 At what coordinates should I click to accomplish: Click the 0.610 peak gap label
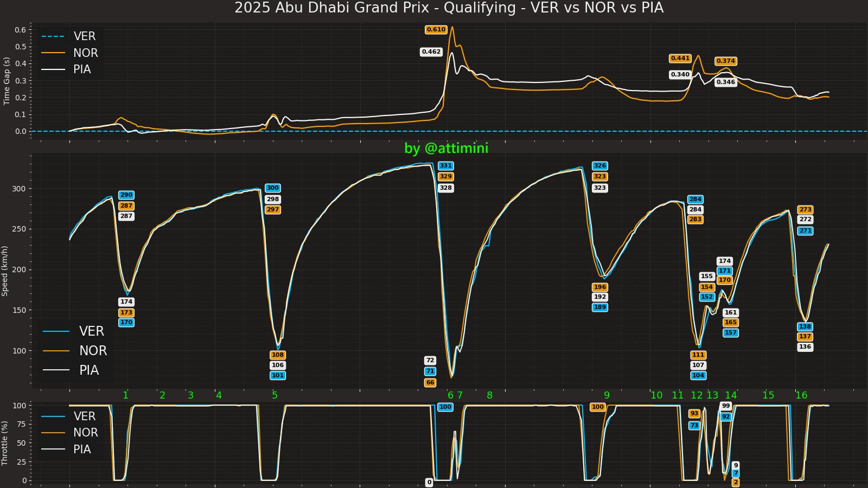tap(436, 30)
